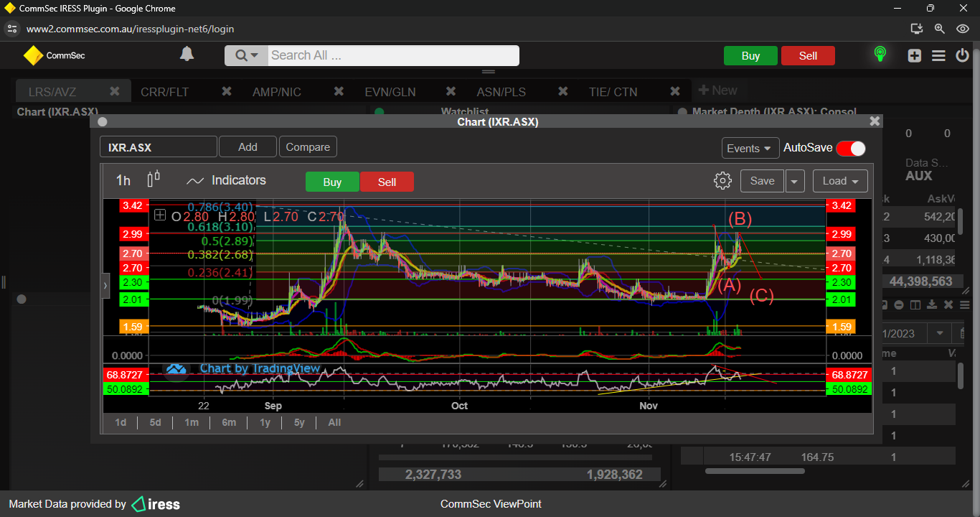Open the Save options dropdown arrow

pyautogui.click(x=795, y=181)
